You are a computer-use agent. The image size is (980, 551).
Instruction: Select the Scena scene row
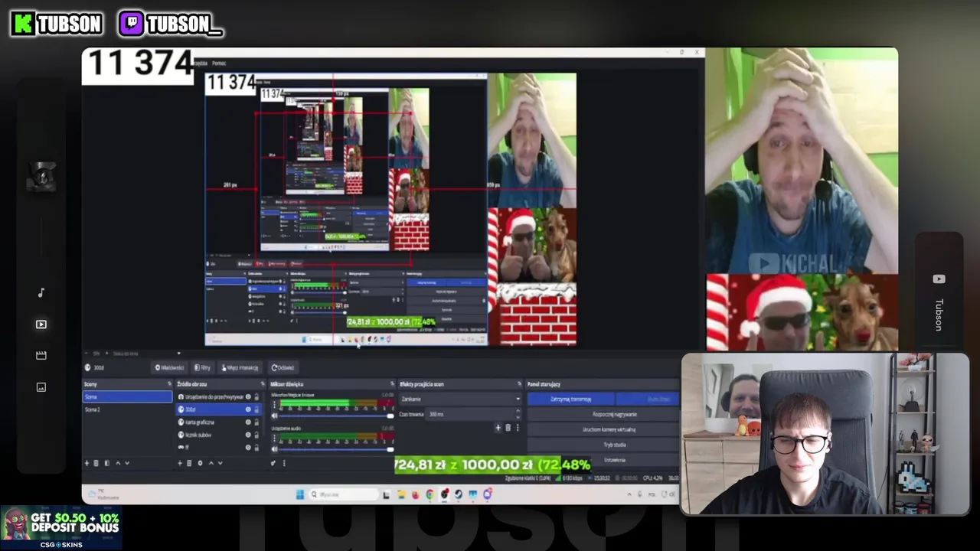pos(127,396)
